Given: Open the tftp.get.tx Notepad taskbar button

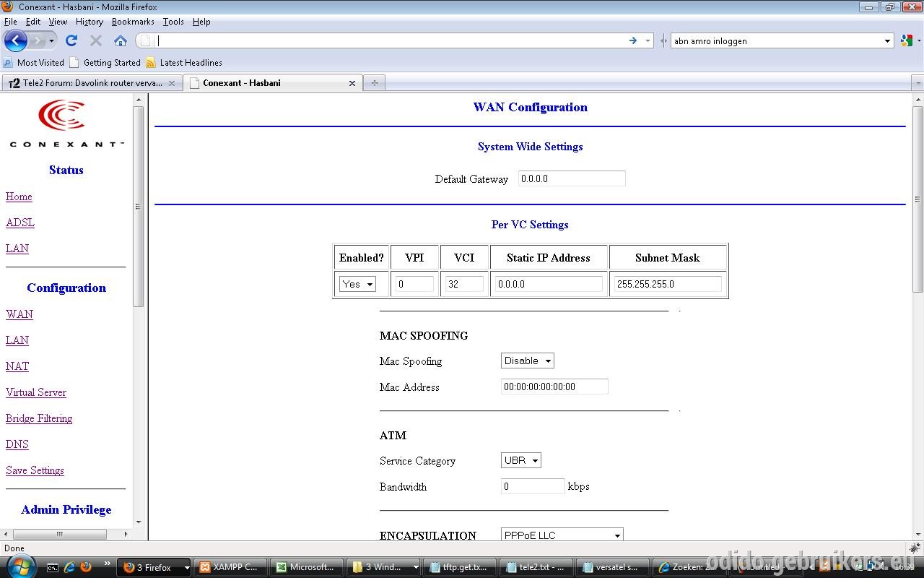Looking at the screenshot, I should pyautogui.click(x=461, y=567).
